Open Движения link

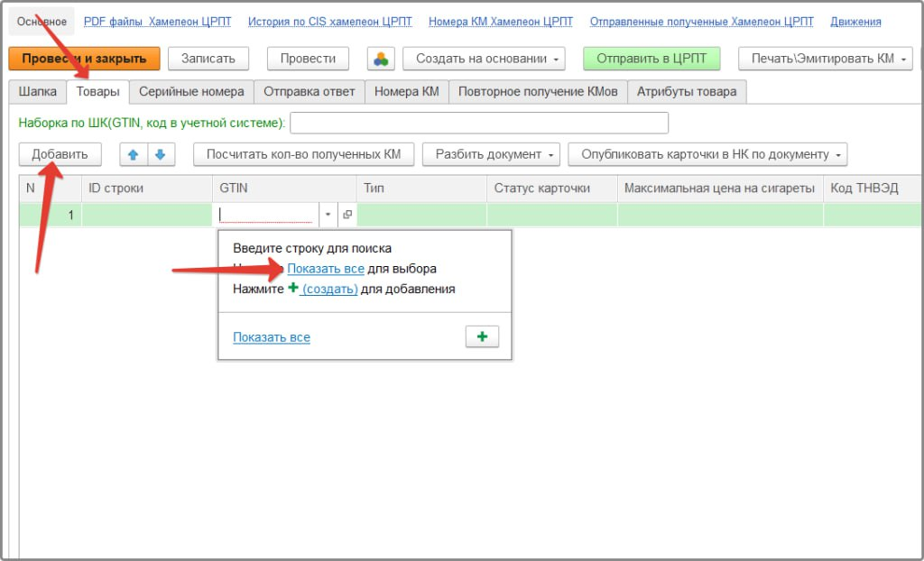click(x=855, y=22)
